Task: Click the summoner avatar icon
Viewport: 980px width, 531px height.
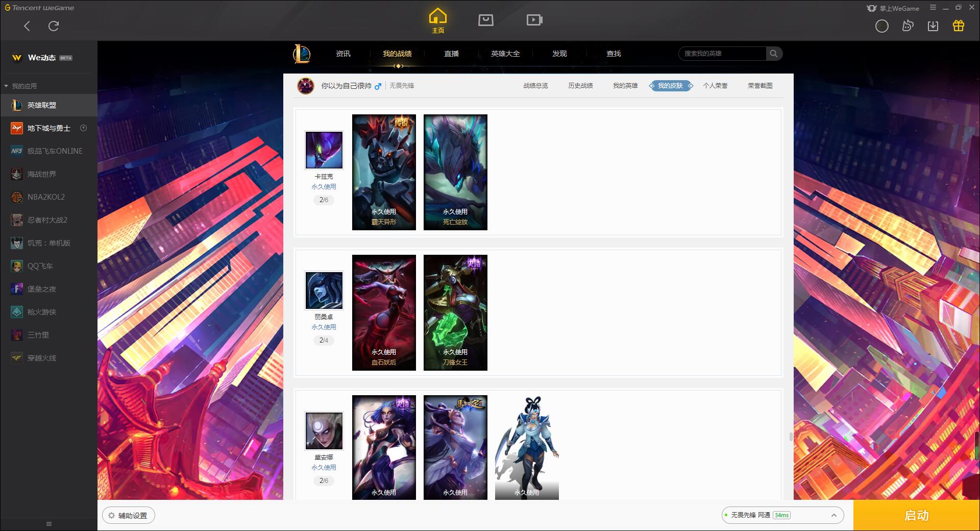Action: click(306, 86)
